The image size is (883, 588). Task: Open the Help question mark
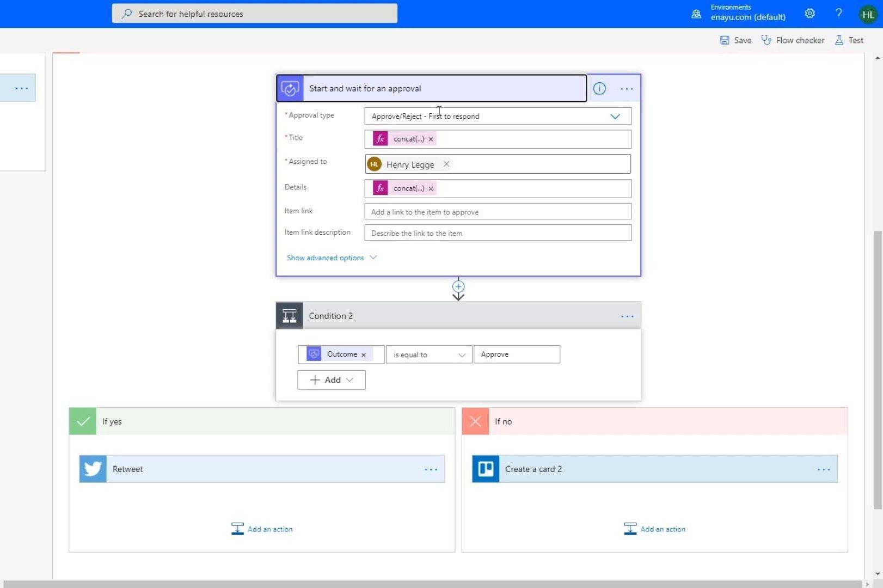839,14
